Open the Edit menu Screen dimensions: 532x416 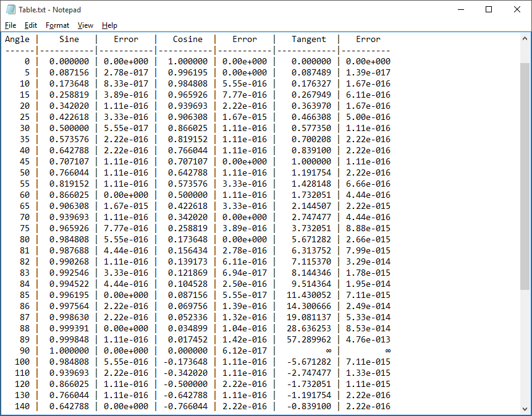tap(30, 25)
